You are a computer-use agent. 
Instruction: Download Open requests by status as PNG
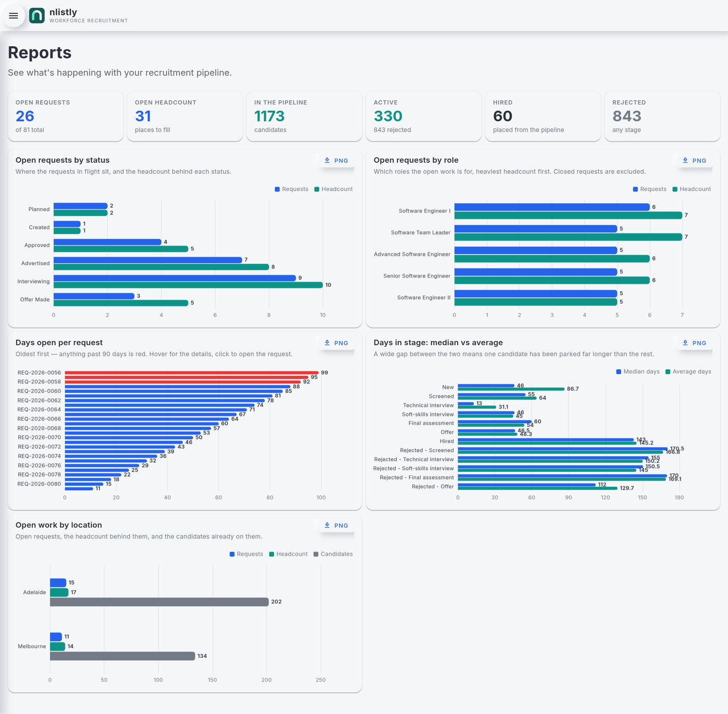(336, 161)
